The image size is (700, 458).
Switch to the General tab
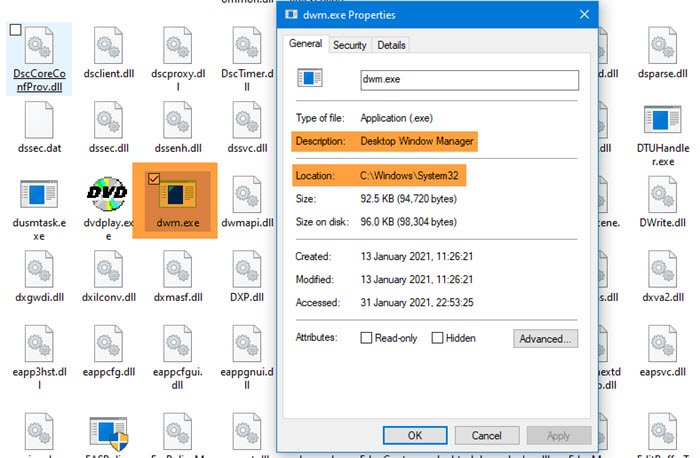click(305, 44)
